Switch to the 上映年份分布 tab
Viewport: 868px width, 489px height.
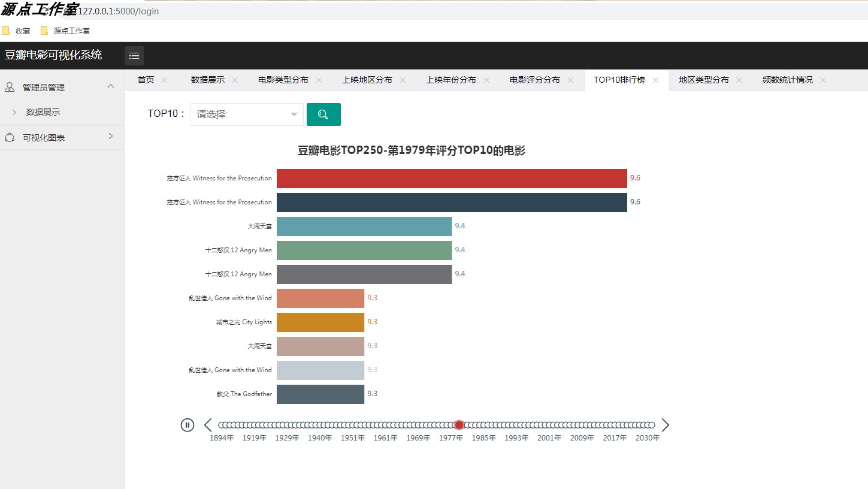[x=451, y=80]
